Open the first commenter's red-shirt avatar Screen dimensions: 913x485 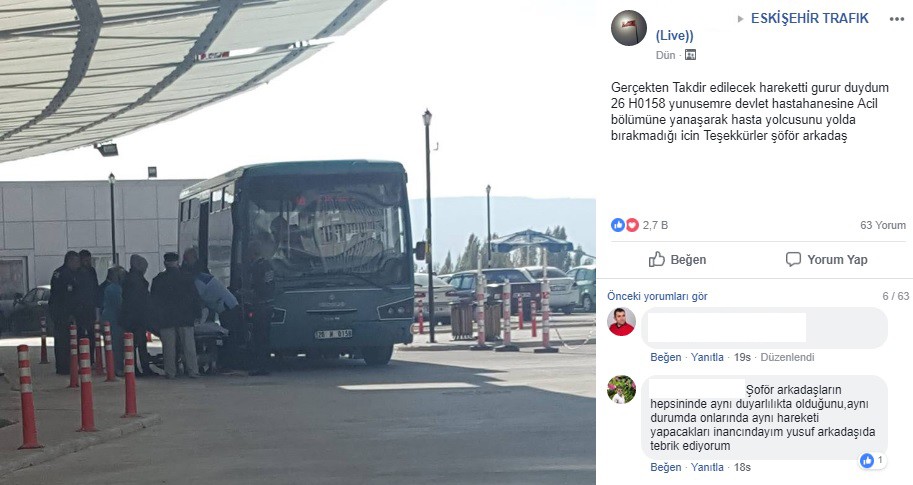click(621, 322)
